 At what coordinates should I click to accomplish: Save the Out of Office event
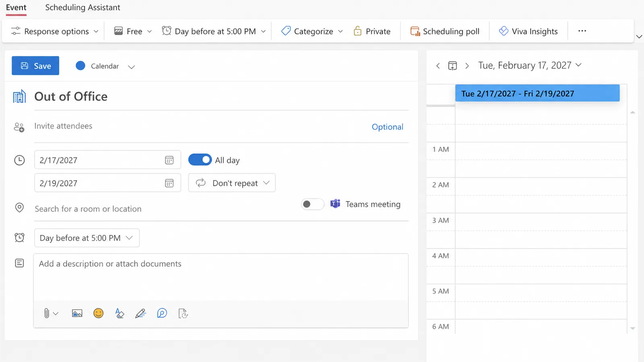(x=35, y=66)
